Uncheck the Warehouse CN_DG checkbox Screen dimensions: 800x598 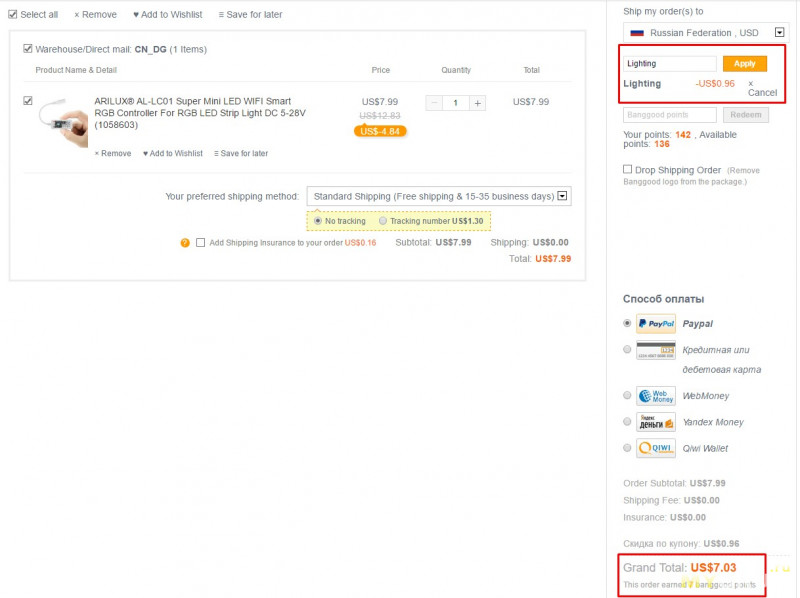28,49
